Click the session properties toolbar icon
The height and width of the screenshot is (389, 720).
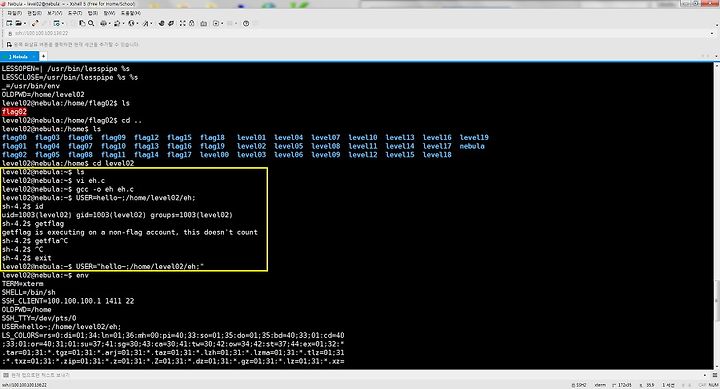(x=56, y=23)
